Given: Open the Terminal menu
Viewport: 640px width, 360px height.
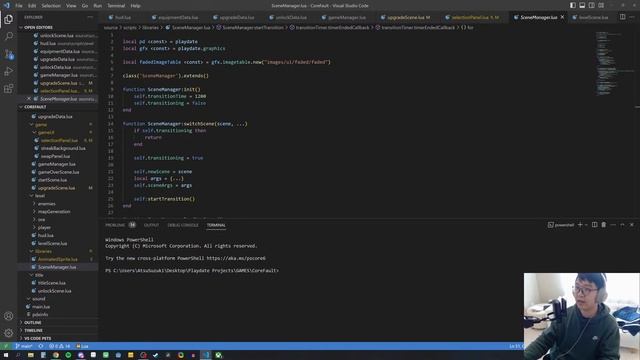Looking at the screenshot, I should [116, 6].
